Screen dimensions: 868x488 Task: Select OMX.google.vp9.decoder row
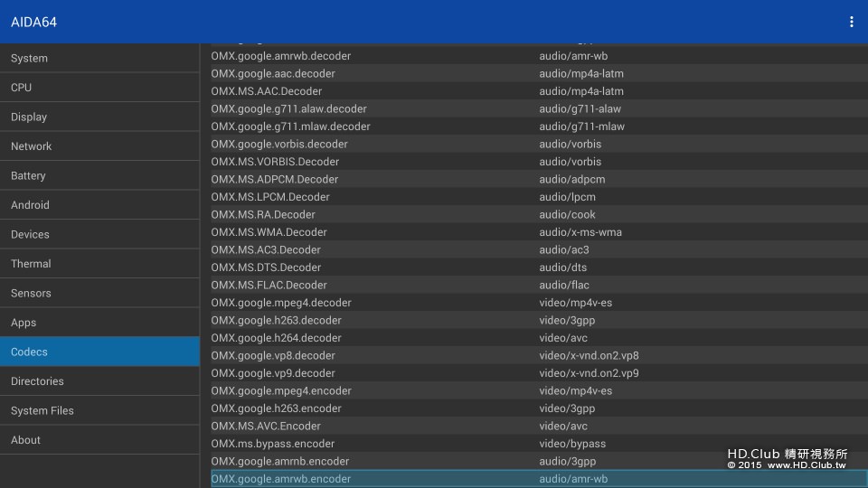[x=539, y=373]
